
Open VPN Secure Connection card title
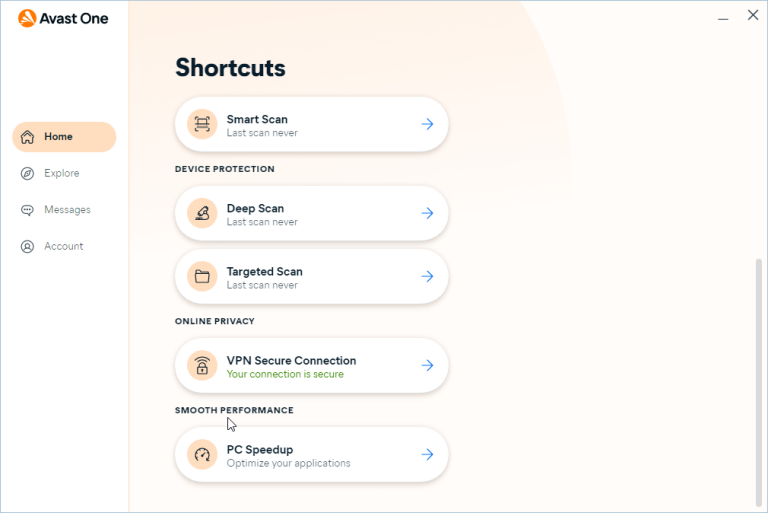coord(291,361)
